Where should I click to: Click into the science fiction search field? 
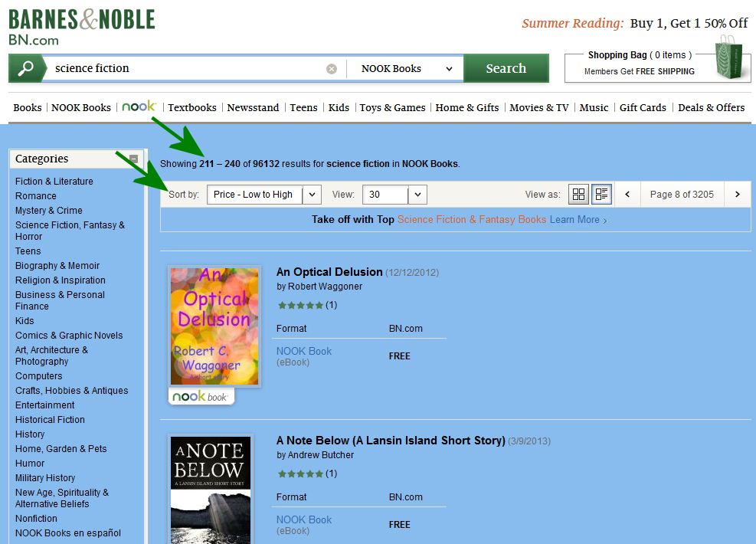188,68
